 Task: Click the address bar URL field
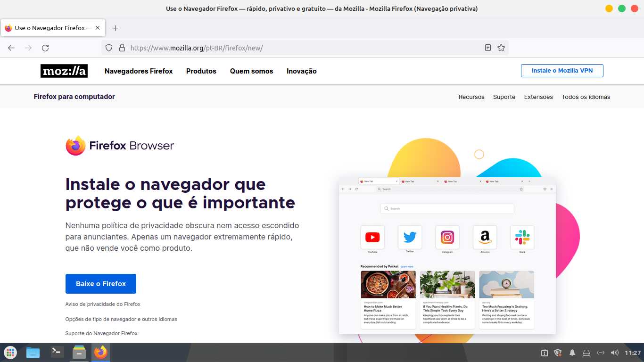click(x=305, y=48)
